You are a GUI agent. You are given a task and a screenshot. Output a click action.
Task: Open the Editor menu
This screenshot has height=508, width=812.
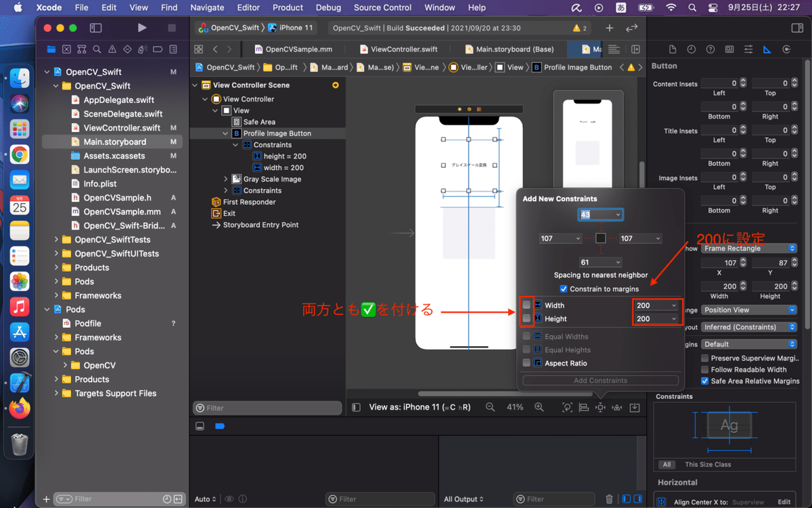[x=248, y=7]
